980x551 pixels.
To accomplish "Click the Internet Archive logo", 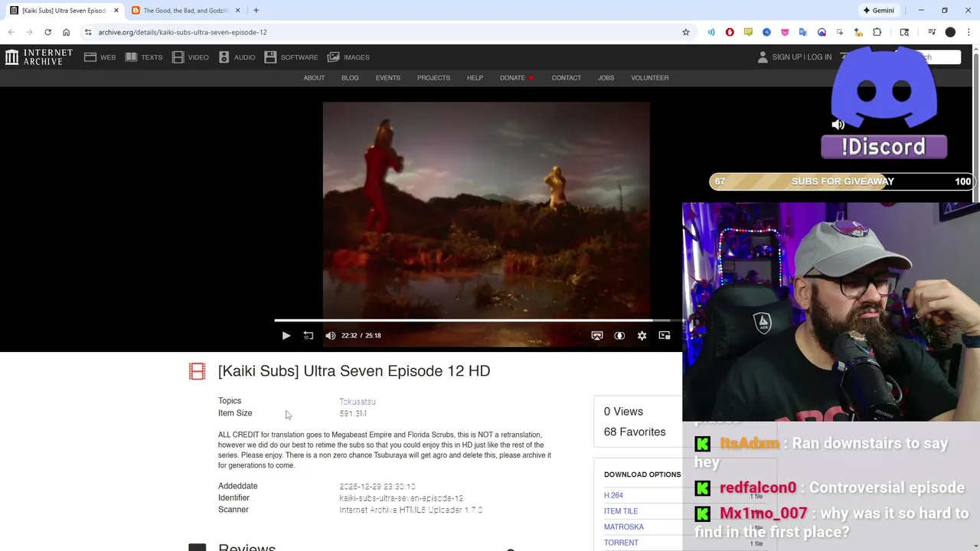I will point(39,57).
